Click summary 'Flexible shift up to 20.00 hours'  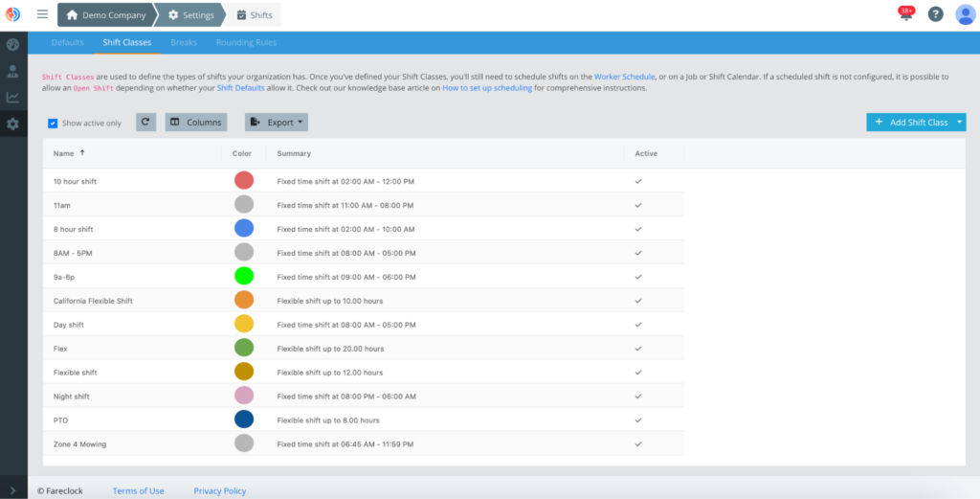click(330, 349)
